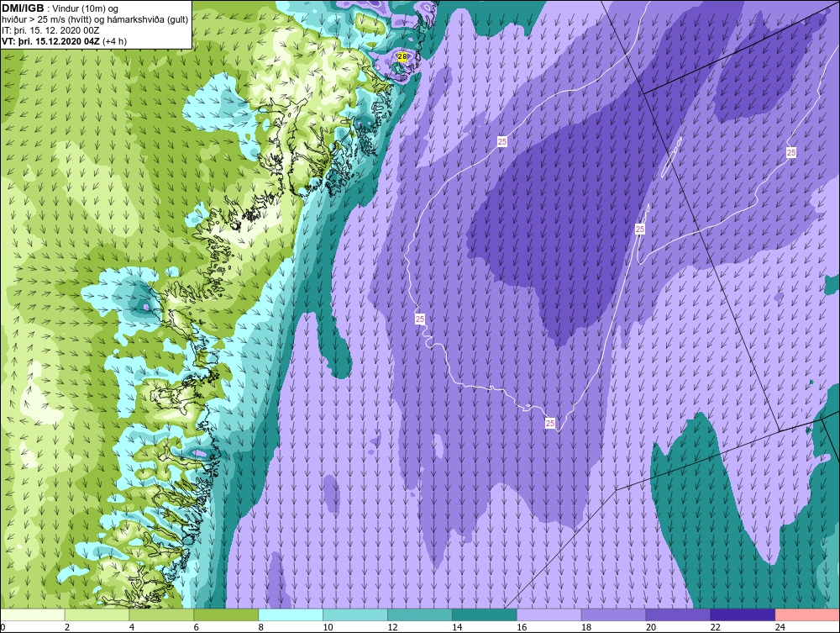Viewport: 840px width, 633px height.
Task: Select the 2–4 m/s light green legend swatch
Action: 97,615
